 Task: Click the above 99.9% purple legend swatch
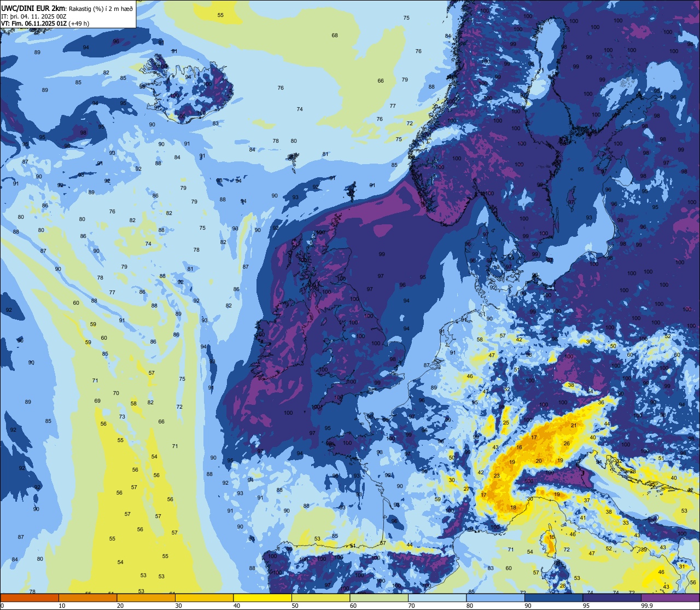click(670, 597)
